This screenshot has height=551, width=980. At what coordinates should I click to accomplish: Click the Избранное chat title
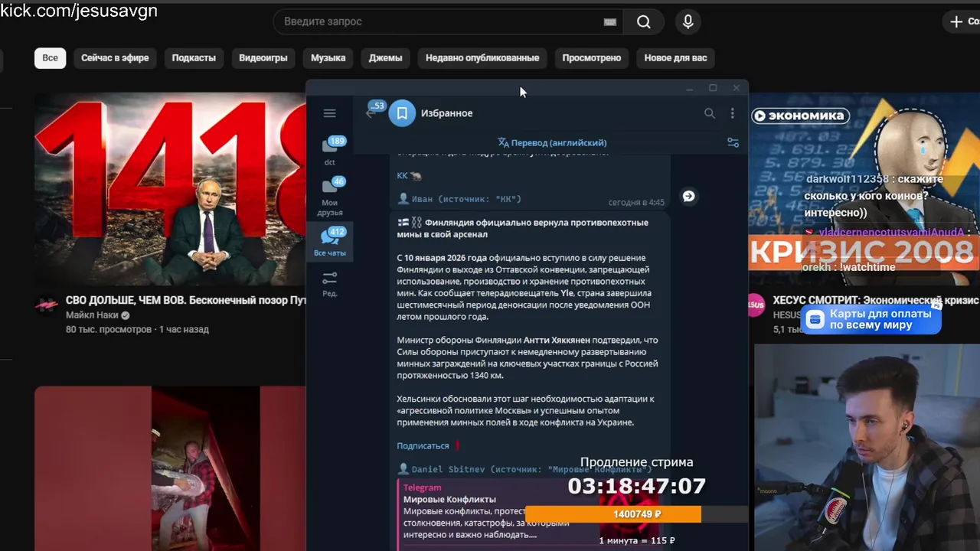point(446,113)
